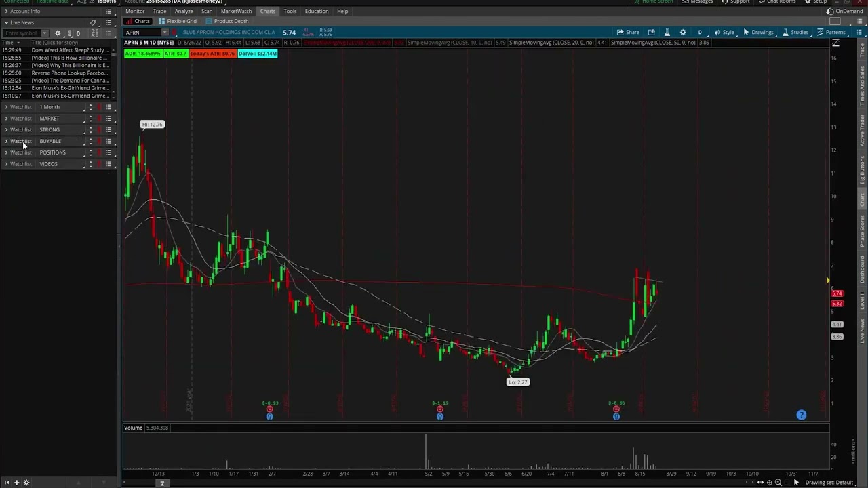Screen dimensions: 868x488
Task: Expand the Account Info panel
Action: tap(6, 12)
